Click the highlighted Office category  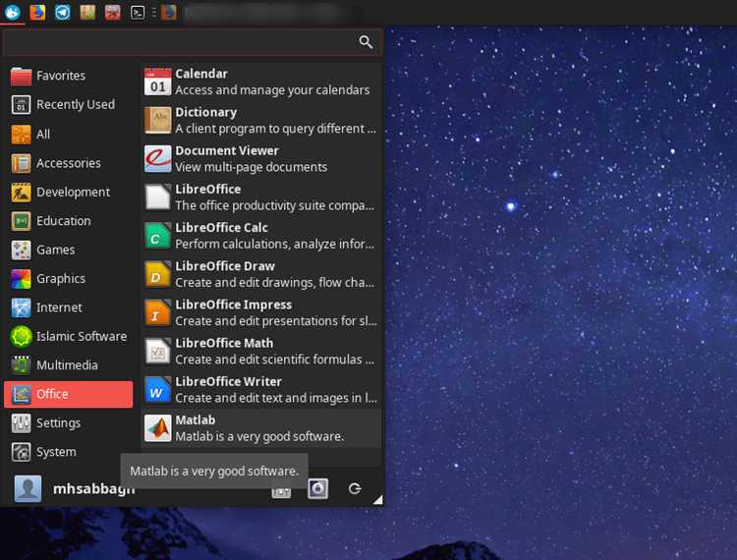point(69,394)
